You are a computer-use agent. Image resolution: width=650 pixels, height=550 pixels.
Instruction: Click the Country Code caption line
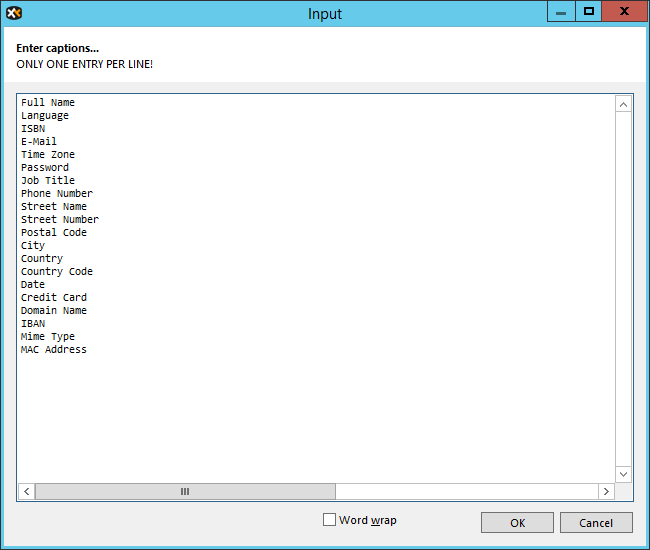pos(57,271)
